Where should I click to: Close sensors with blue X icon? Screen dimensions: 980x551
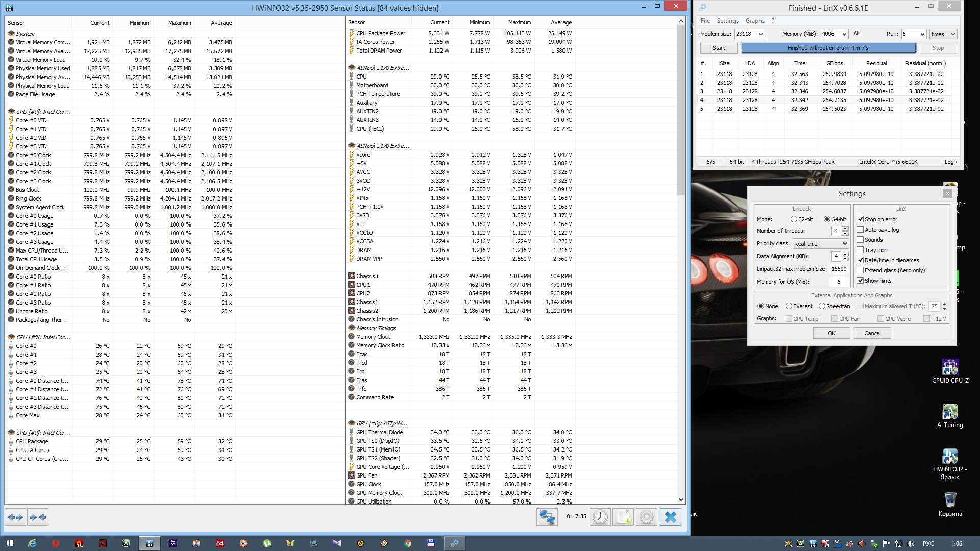(x=670, y=517)
